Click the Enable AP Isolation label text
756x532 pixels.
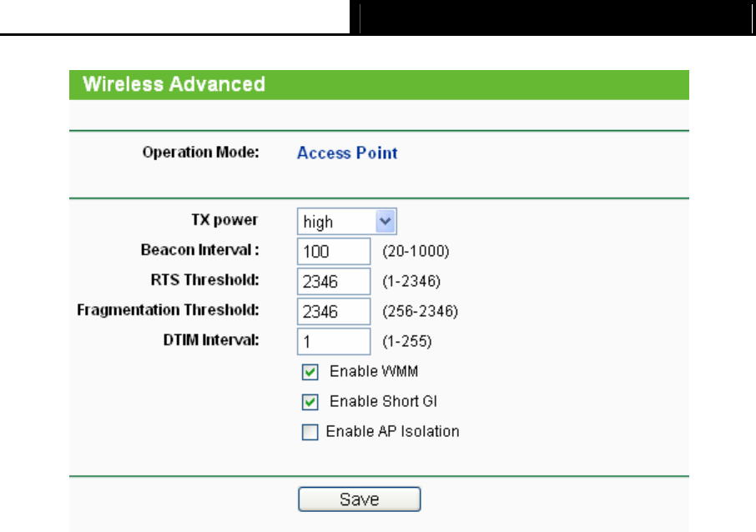coord(392,431)
